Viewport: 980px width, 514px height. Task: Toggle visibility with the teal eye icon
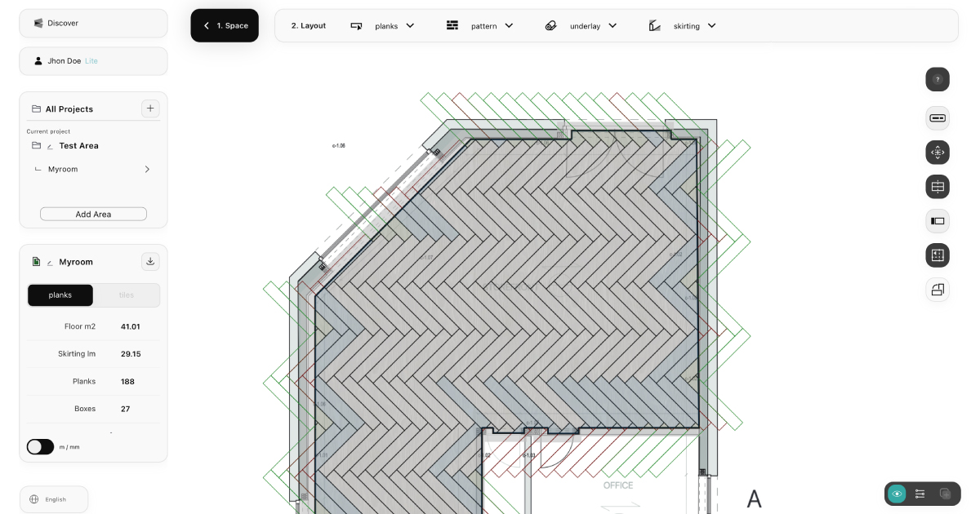(897, 494)
